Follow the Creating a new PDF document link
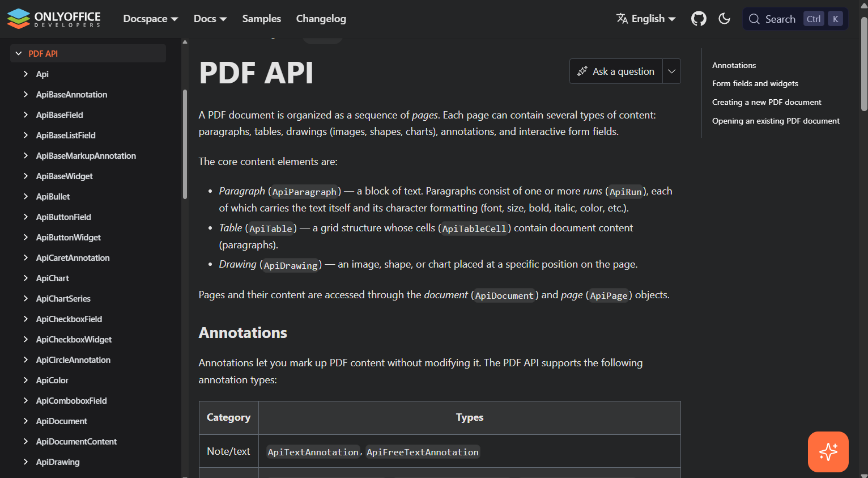868x478 pixels. [767, 102]
